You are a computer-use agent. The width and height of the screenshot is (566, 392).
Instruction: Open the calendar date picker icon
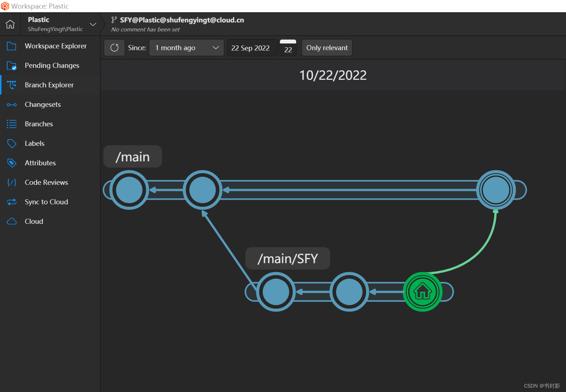(x=288, y=48)
